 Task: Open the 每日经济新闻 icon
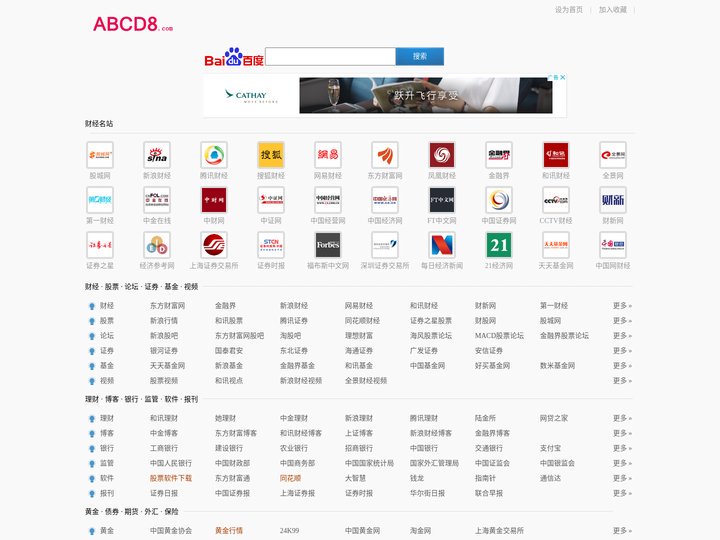(442, 245)
